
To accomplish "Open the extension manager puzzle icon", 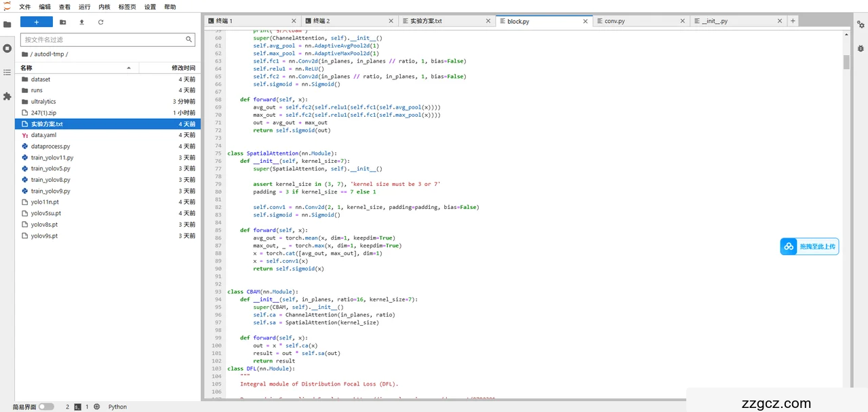I will 7,96.
